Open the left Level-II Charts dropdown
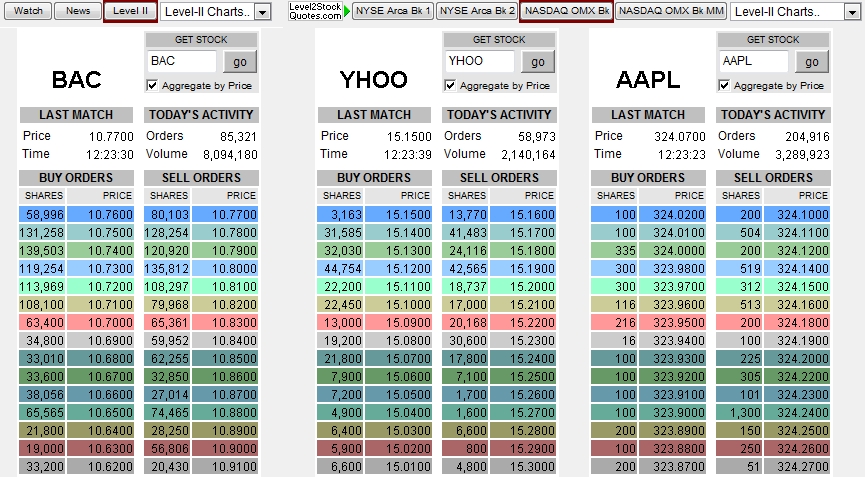This screenshot has height=477, width=865. [263, 12]
